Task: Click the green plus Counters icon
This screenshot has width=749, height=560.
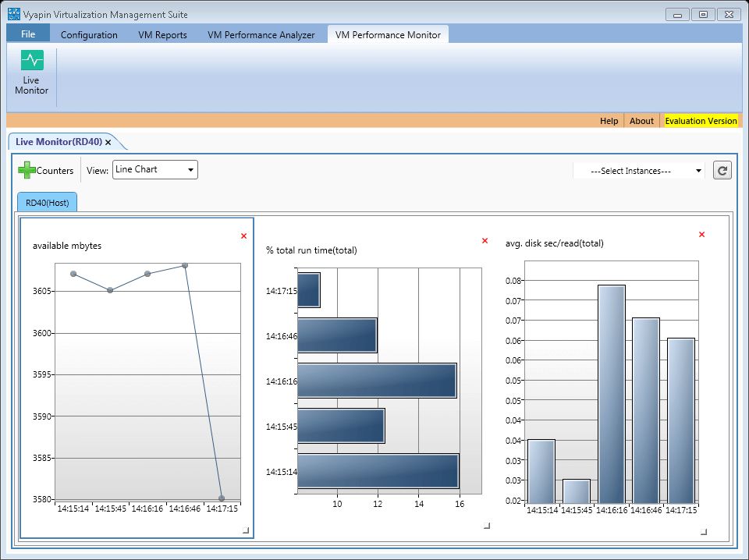Action: pos(27,170)
